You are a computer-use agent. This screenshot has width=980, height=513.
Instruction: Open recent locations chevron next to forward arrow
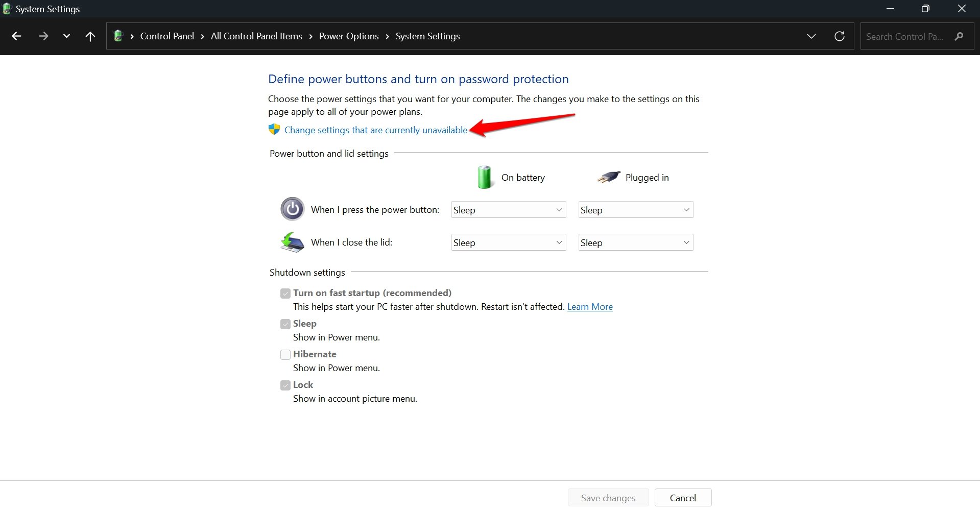click(66, 36)
